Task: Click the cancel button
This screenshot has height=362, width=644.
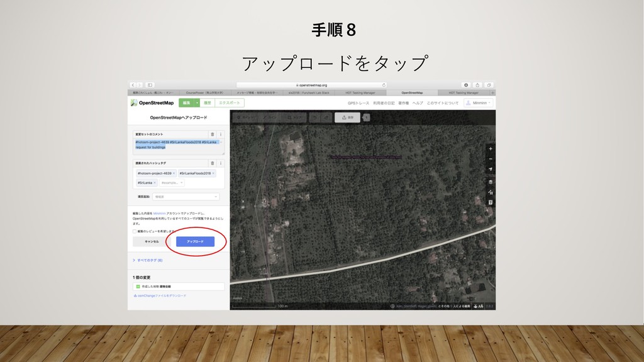Action: tap(152, 241)
